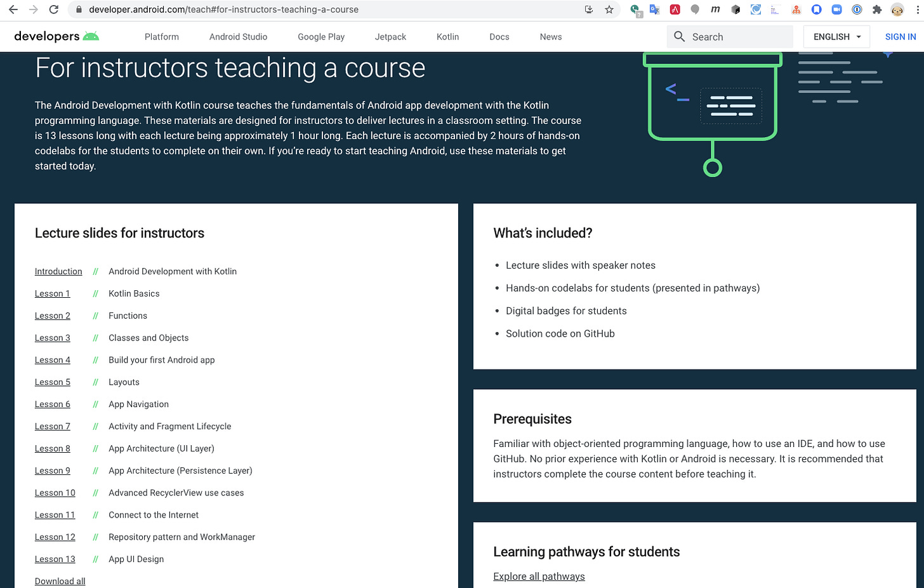Click 'Digital badges for students' bullet
This screenshot has height=588, width=924.
(566, 311)
